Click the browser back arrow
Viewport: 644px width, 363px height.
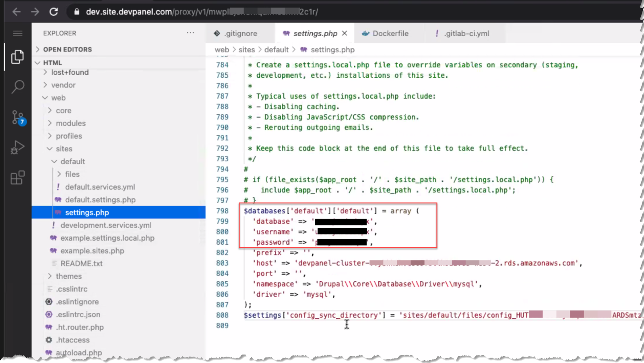17,12
